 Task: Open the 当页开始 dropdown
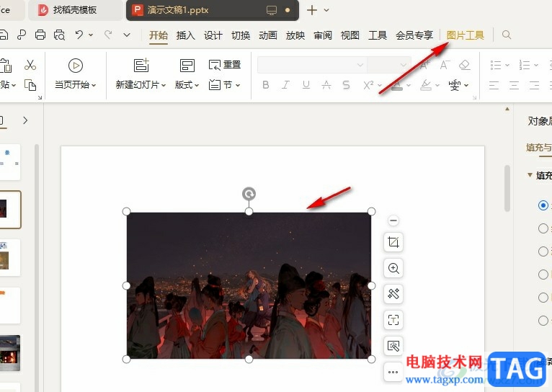click(94, 85)
